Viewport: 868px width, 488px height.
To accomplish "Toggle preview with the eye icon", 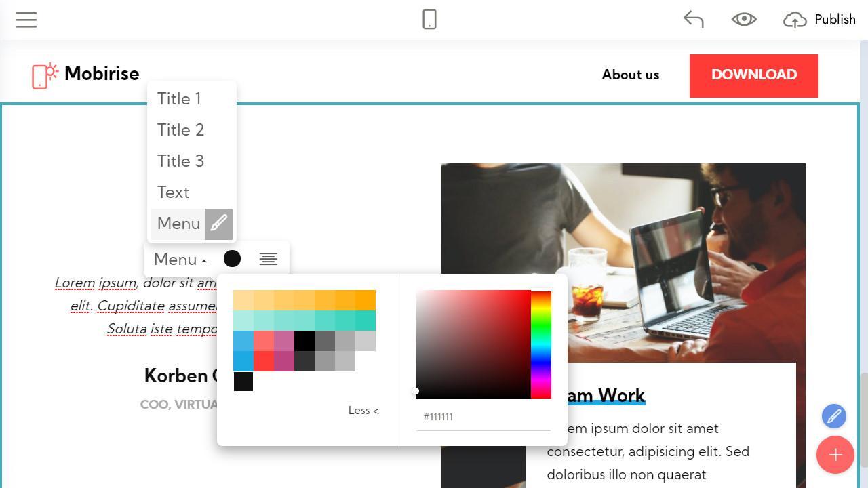I will pyautogui.click(x=744, y=20).
